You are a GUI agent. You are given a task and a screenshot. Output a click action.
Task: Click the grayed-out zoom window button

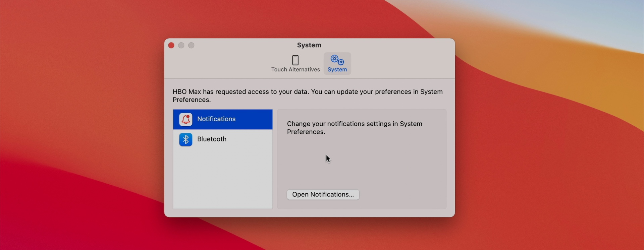[x=191, y=45]
